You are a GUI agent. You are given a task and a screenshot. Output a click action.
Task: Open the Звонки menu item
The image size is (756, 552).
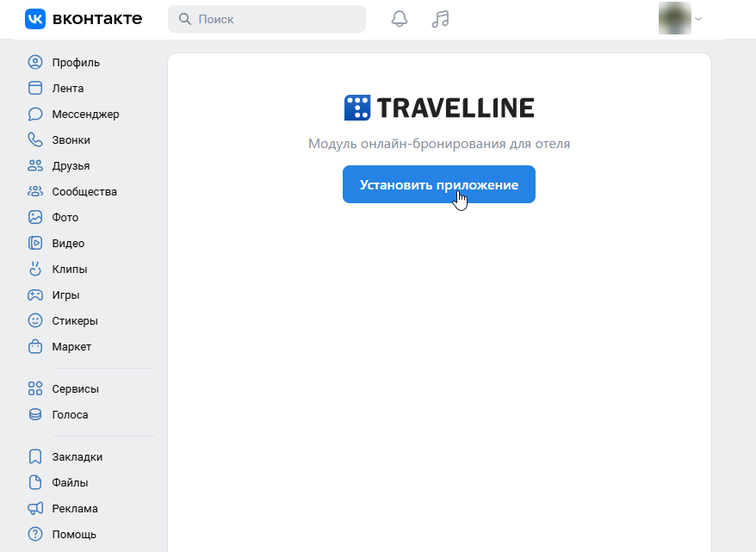[x=71, y=140]
